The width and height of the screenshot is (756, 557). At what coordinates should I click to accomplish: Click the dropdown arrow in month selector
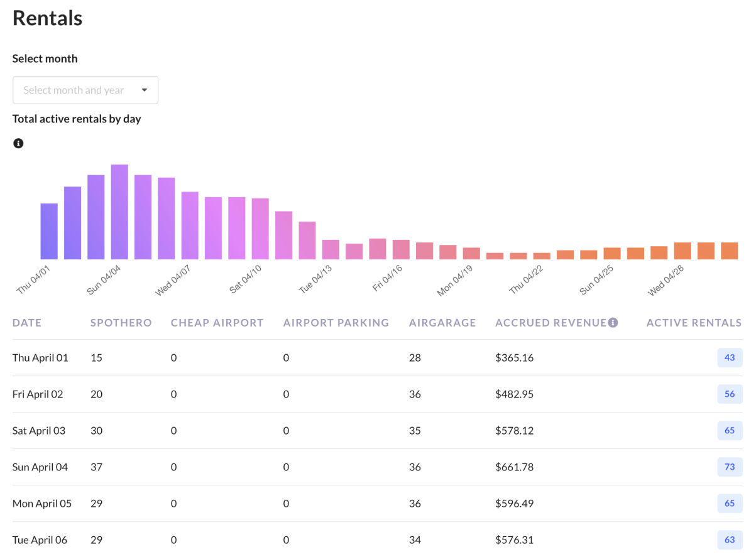145,90
